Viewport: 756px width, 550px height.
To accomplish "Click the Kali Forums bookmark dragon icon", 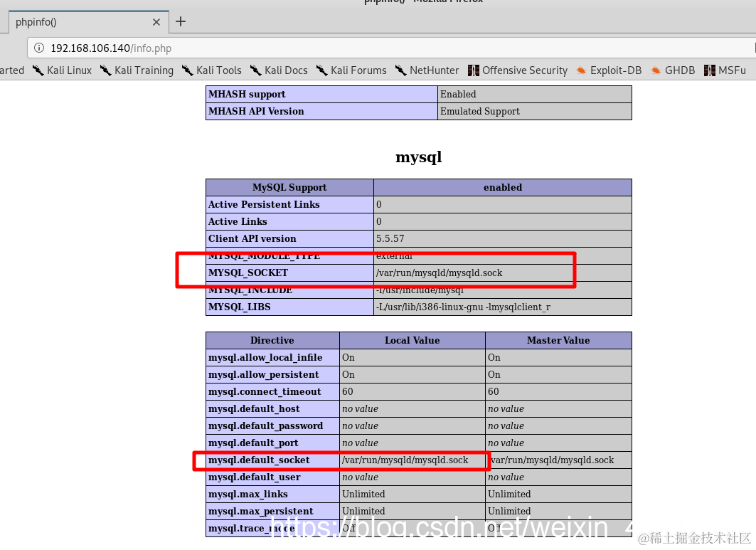I will [x=321, y=70].
